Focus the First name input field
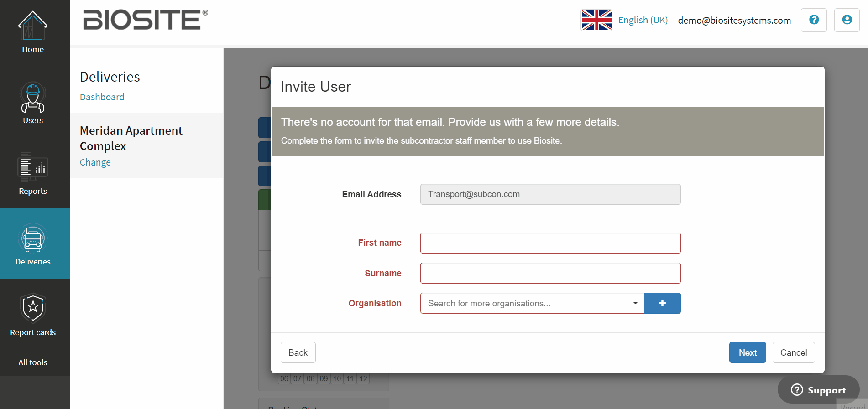Viewport: 868px width, 409px height. 550,243
